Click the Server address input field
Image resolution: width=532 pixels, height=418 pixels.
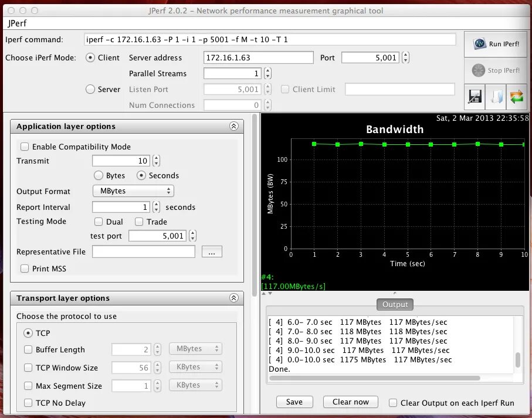click(x=258, y=57)
